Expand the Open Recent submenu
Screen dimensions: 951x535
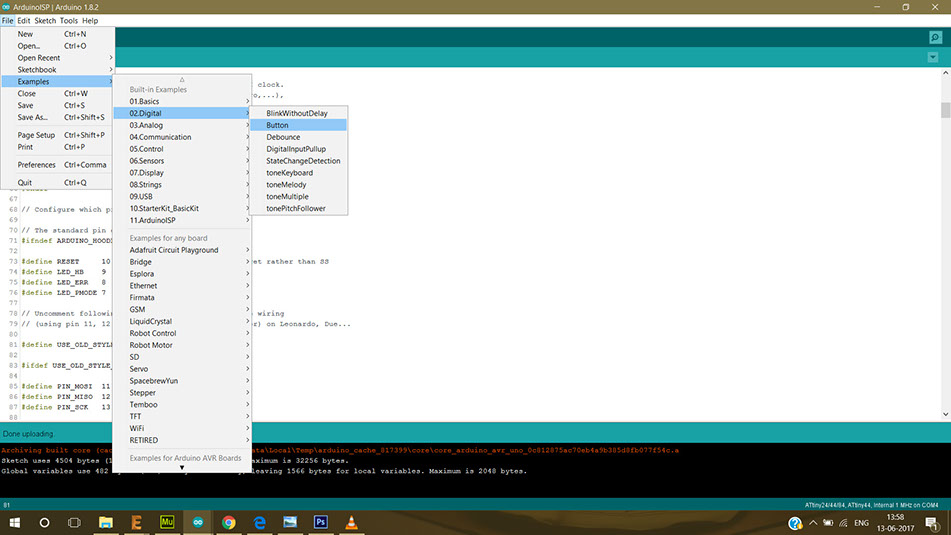(x=58, y=58)
